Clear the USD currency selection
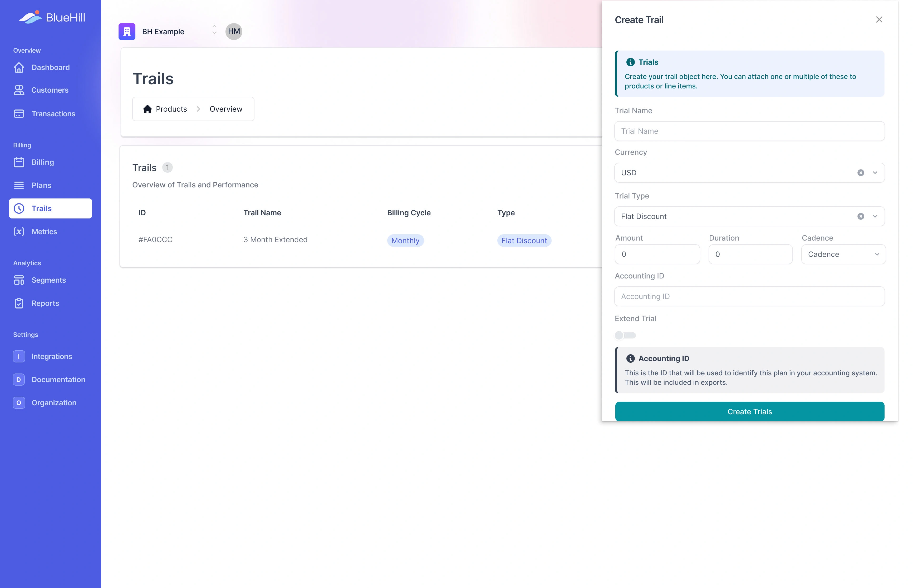The width and height of the screenshot is (913, 588). (861, 173)
